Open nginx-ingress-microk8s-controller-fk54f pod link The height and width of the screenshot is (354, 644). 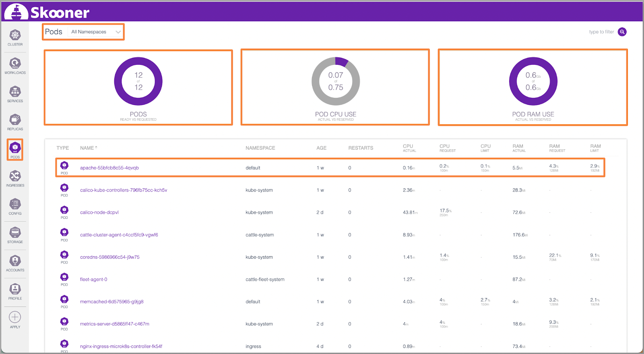(x=121, y=346)
